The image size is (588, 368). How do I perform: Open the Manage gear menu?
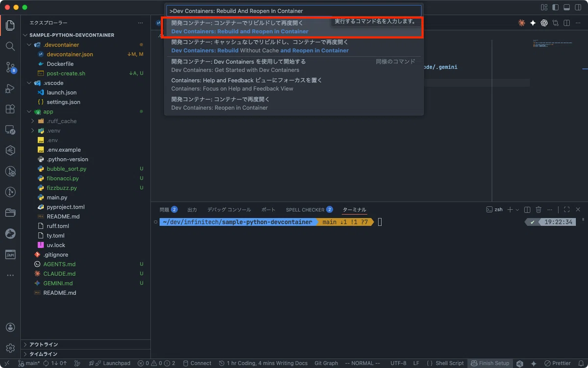click(10, 348)
